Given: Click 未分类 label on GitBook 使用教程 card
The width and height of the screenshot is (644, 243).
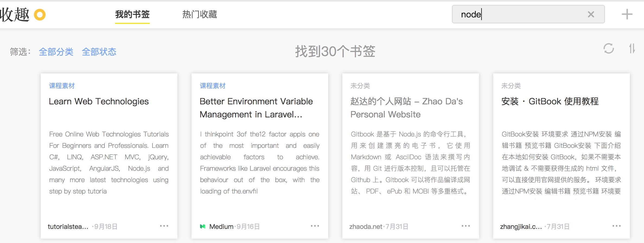Looking at the screenshot, I should [511, 86].
